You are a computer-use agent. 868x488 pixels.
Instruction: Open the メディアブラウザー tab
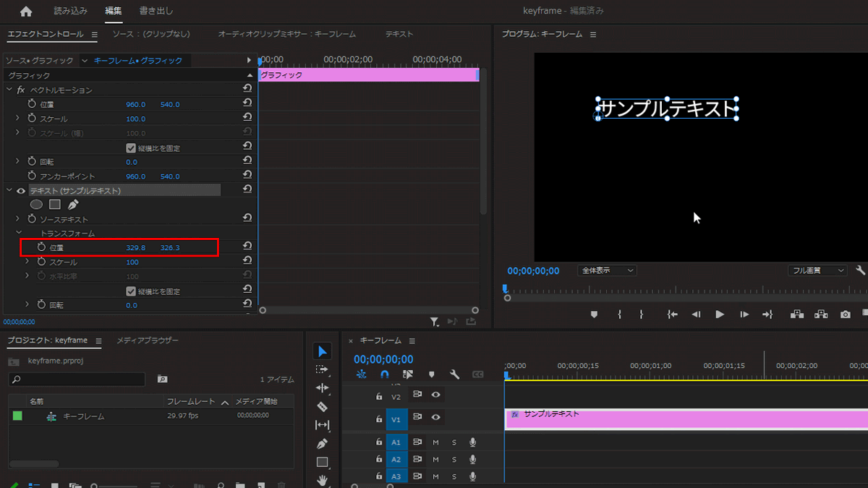pyautogui.click(x=148, y=341)
